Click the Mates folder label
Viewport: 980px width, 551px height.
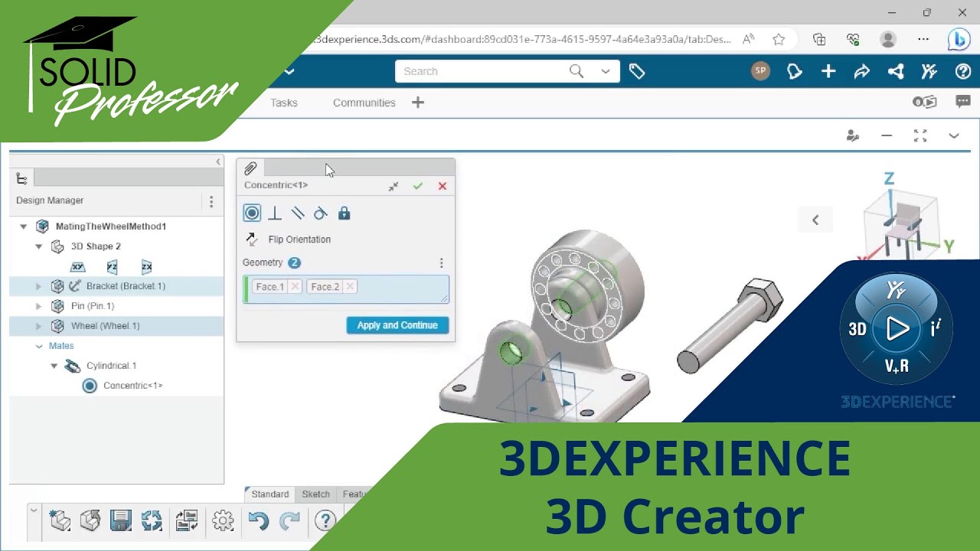tap(61, 346)
